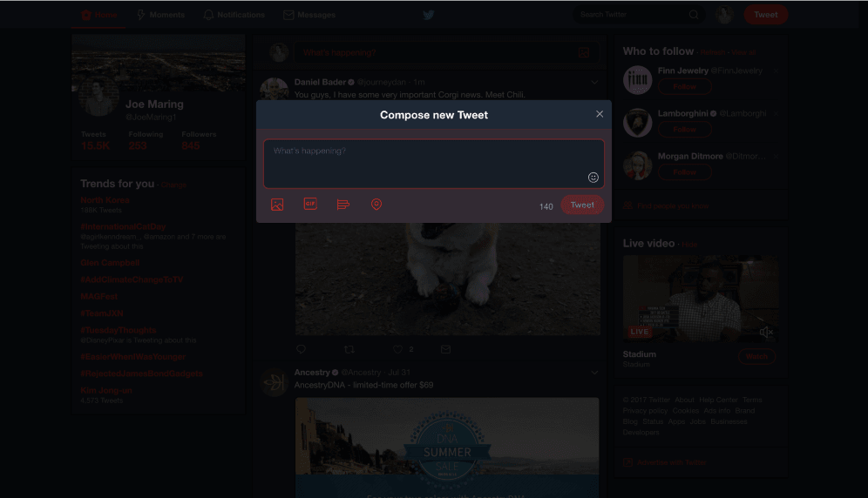Open Finn Jewelry avatar

(x=638, y=80)
